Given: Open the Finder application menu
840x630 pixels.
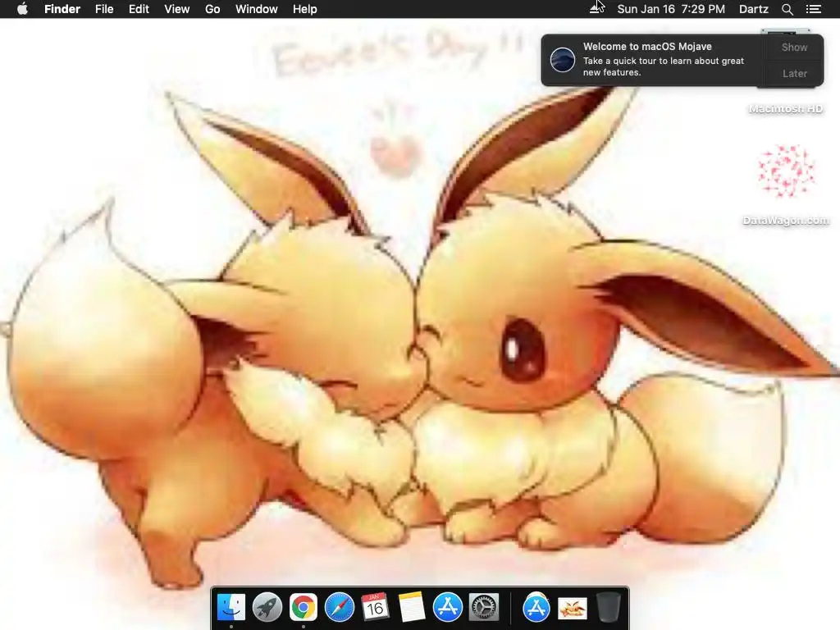Looking at the screenshot, I should [62, 9].
